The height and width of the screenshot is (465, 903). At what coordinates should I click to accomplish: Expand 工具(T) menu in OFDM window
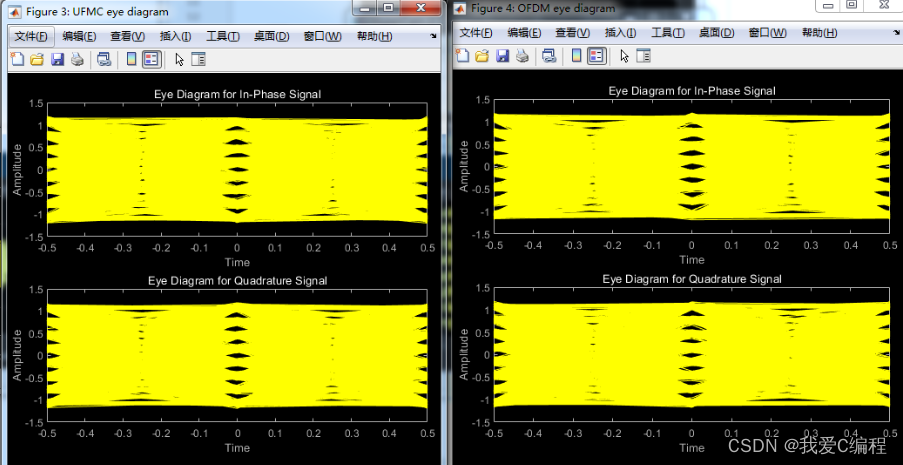pyautogui.click(x=666, y=33)
